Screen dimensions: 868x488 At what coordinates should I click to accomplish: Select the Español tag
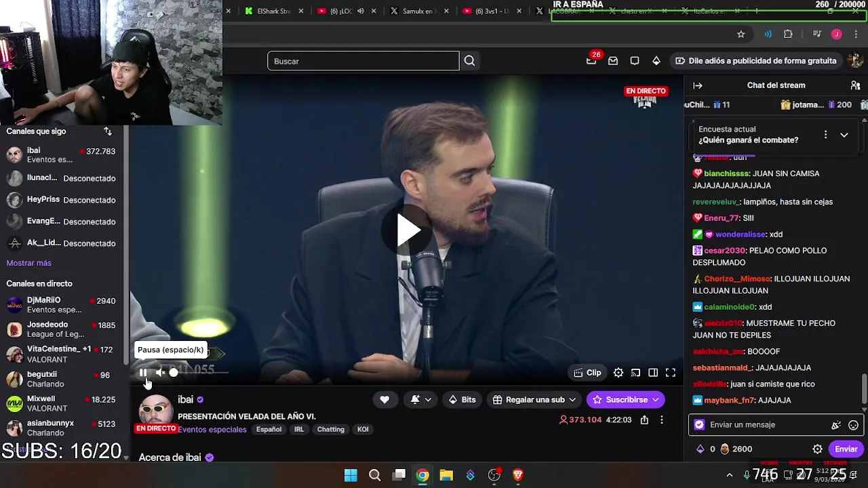[x=269, y=430]
